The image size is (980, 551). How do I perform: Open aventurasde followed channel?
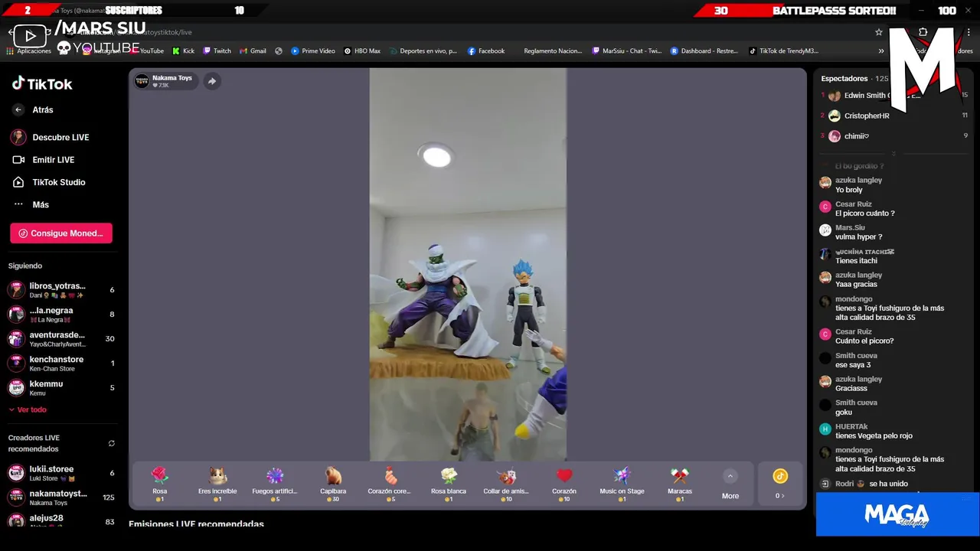(61, 339)
